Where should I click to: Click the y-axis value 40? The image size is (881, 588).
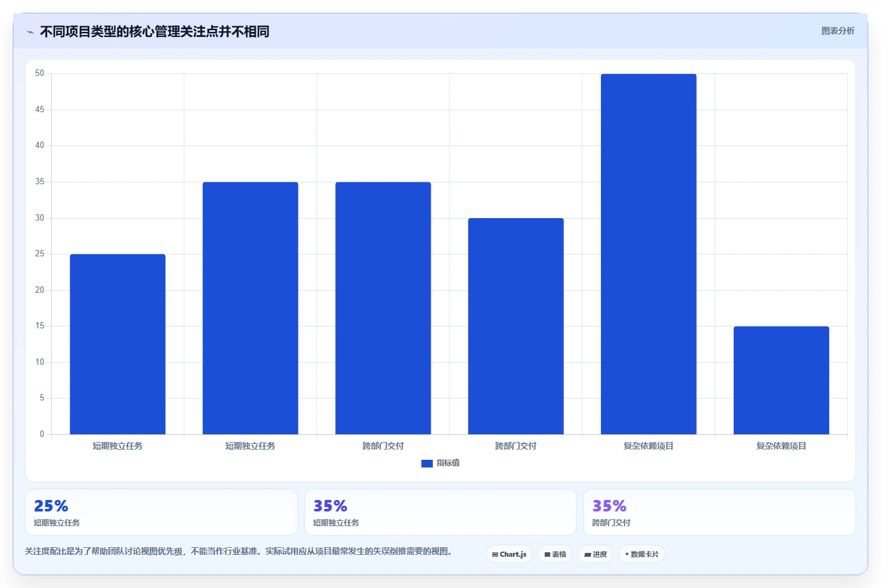click(40, 145)
